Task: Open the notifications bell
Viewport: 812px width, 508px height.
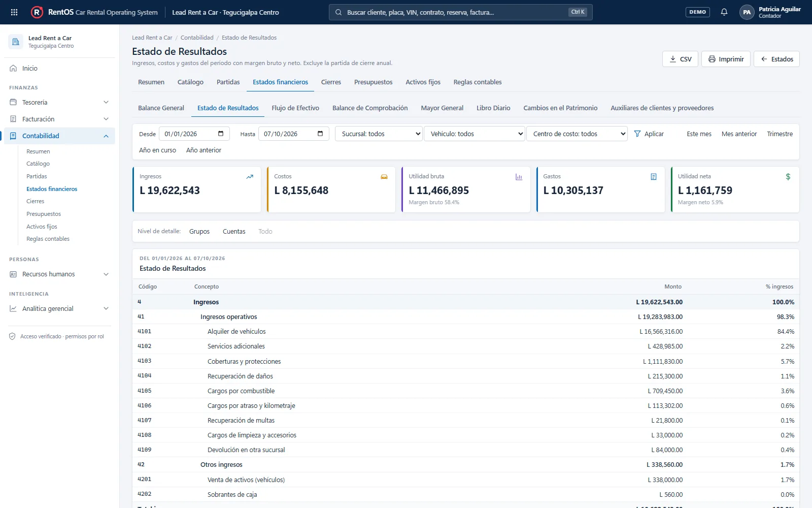Action: tap(724, 12)
